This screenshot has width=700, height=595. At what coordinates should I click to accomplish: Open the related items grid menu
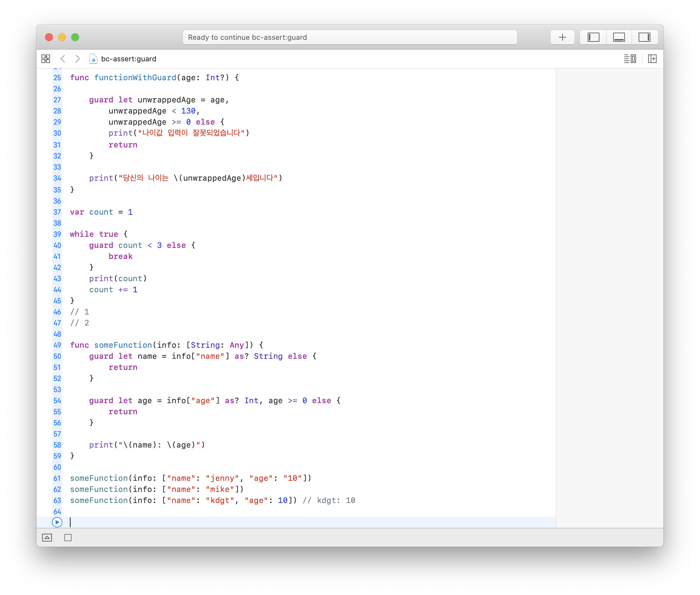[46, 59]
